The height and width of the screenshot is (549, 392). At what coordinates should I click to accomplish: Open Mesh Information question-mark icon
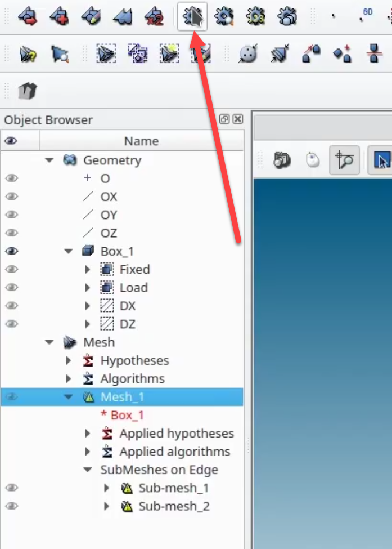(28, 54)
